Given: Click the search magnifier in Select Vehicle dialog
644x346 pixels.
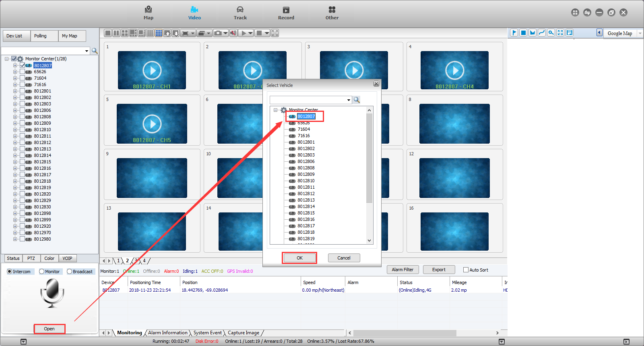Looking at the screenshot, I should coord(357,100).
